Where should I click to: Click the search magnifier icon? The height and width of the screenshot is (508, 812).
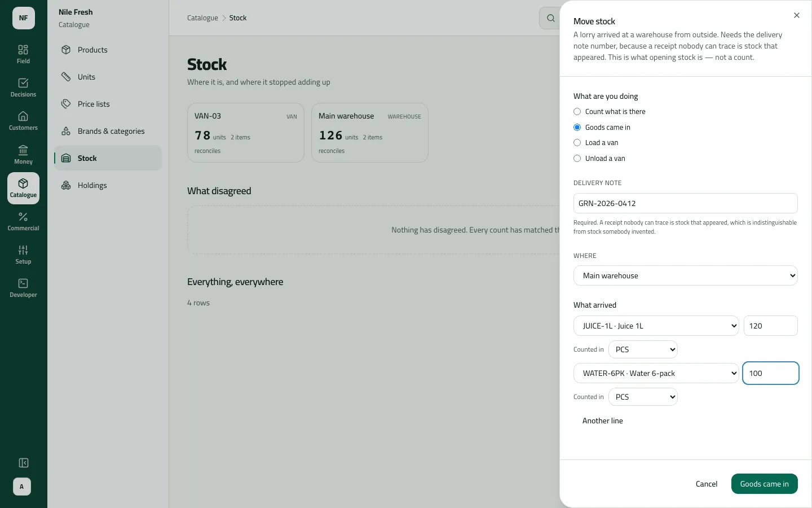(550, 18)
